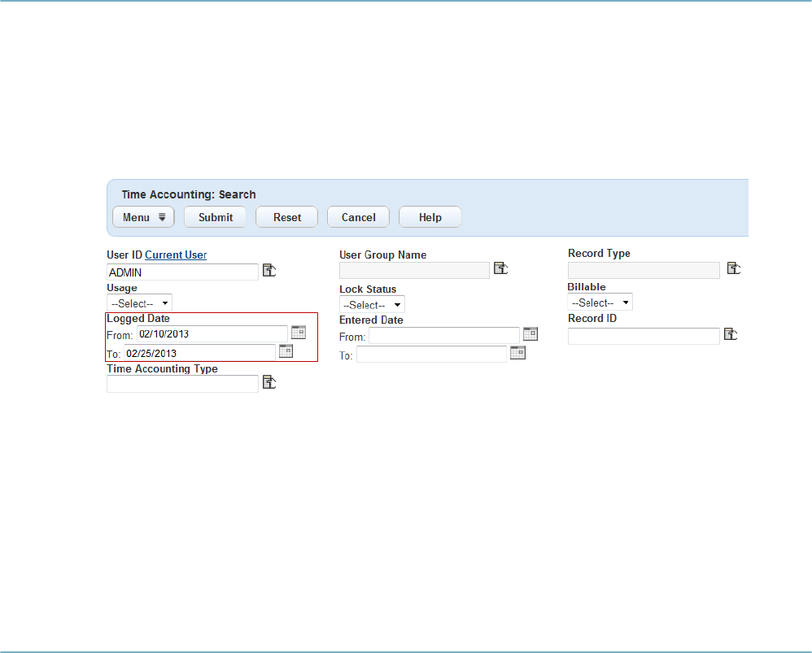Open calendar for Entered Date From
Screen dimensions: 812x653
coord(530,333)
